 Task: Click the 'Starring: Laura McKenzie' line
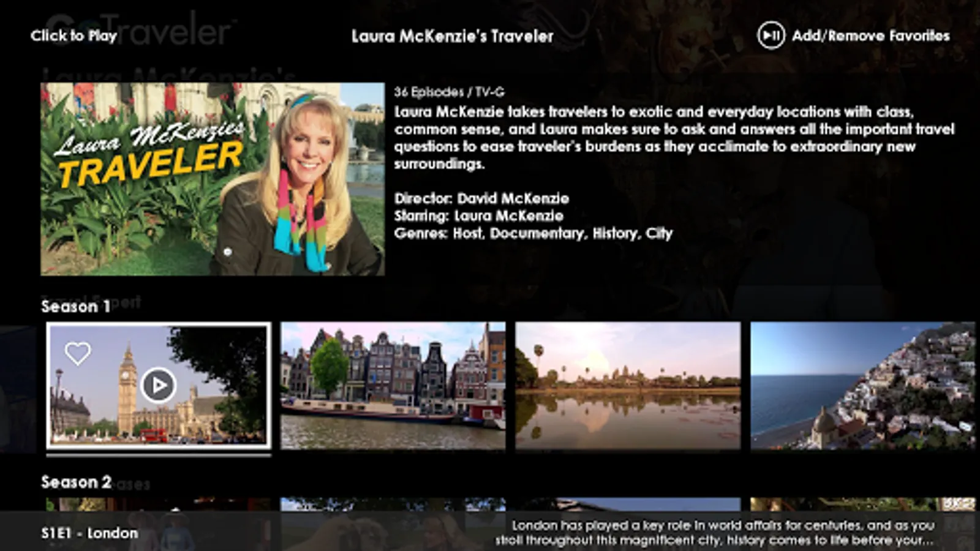(x=479, y=216)
